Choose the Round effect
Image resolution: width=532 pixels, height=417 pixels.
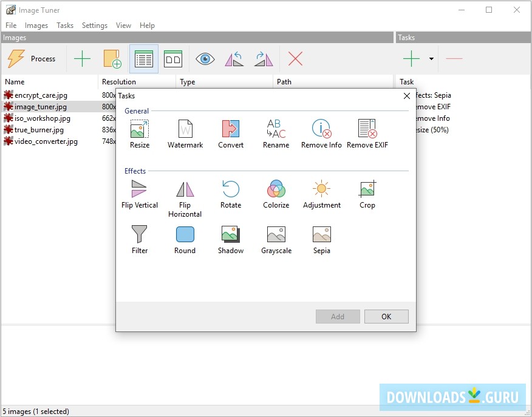point(185,239)
